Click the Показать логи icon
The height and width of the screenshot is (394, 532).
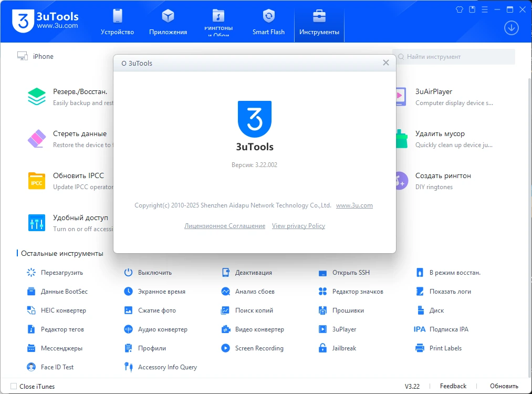420,292
